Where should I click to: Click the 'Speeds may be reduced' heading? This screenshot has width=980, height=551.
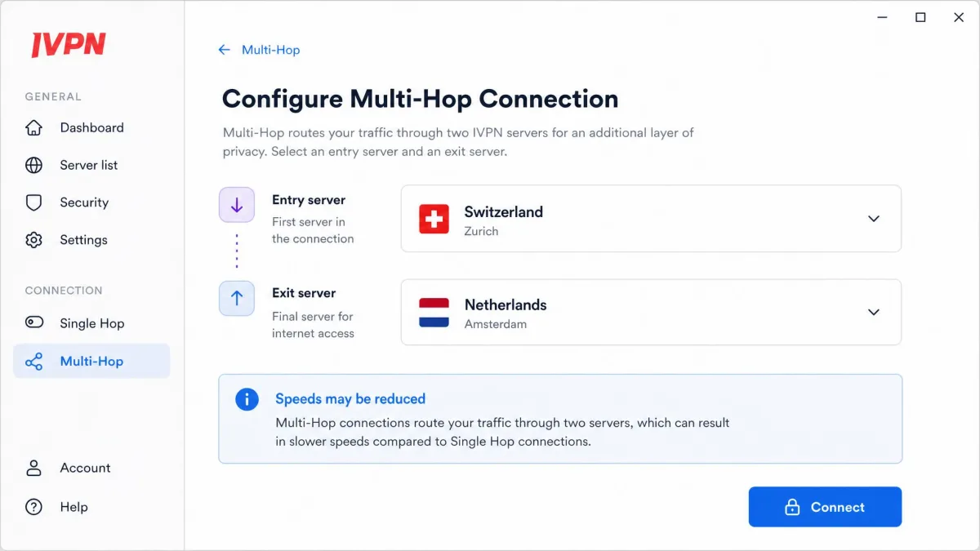[350, 399]
